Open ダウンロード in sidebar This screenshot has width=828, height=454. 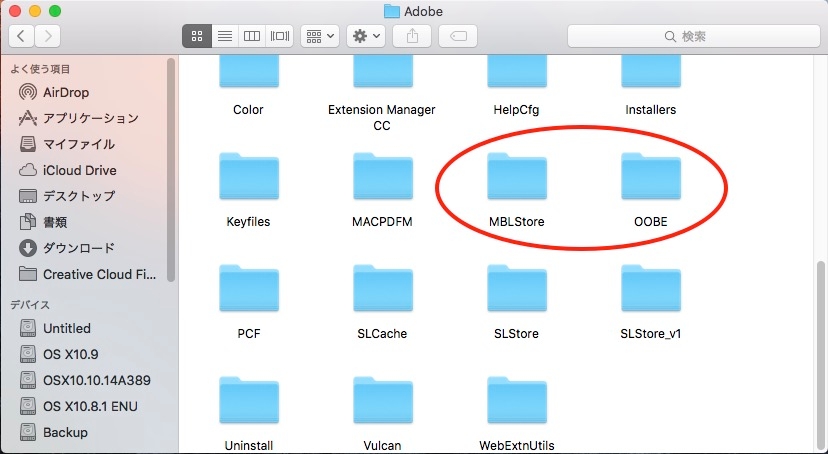(x=67, y=248)
